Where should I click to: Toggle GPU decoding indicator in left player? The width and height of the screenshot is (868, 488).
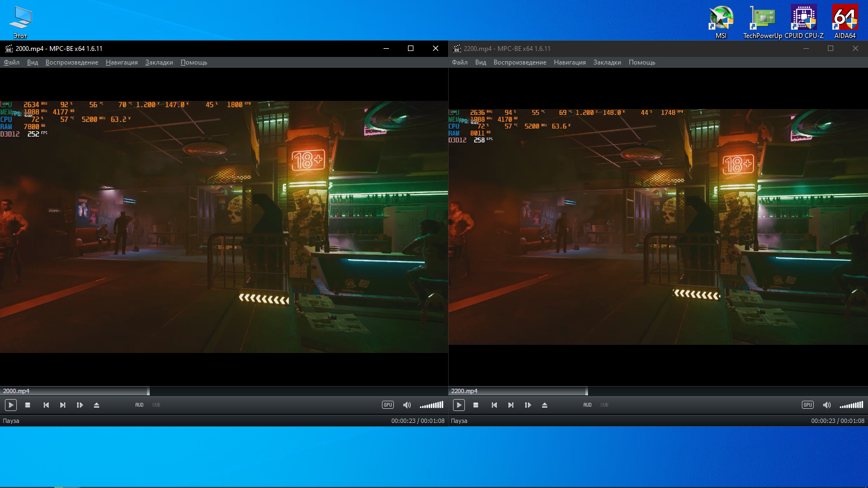click(x=388, y=405)
